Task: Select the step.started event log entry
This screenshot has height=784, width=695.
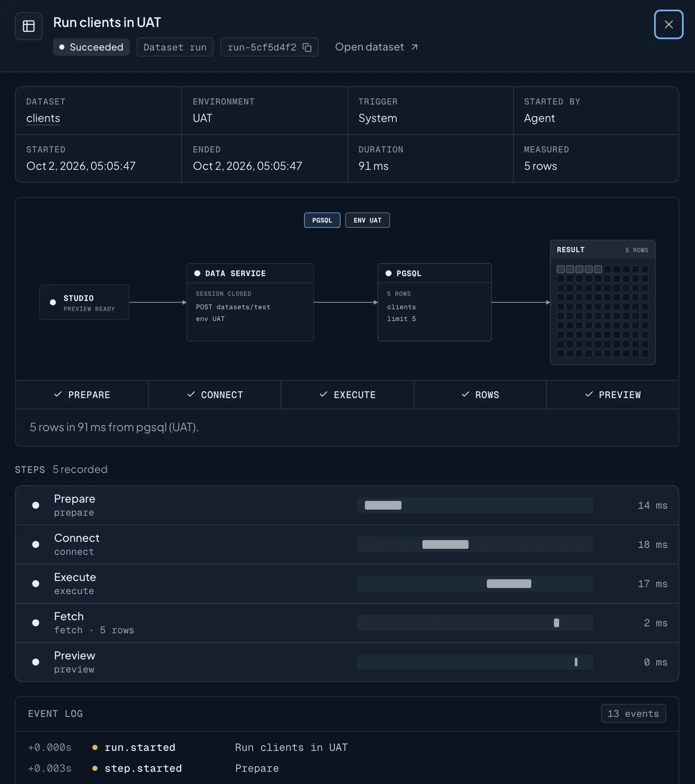Action: (347, 768)
